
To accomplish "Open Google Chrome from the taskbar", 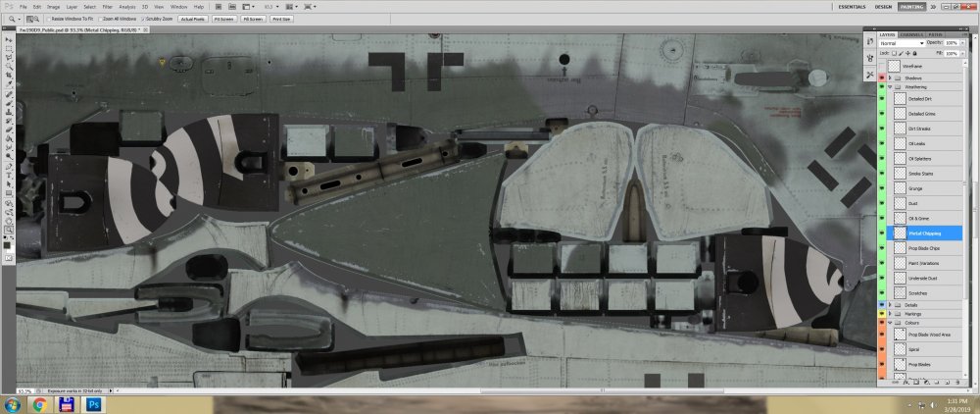I will 39,404.
